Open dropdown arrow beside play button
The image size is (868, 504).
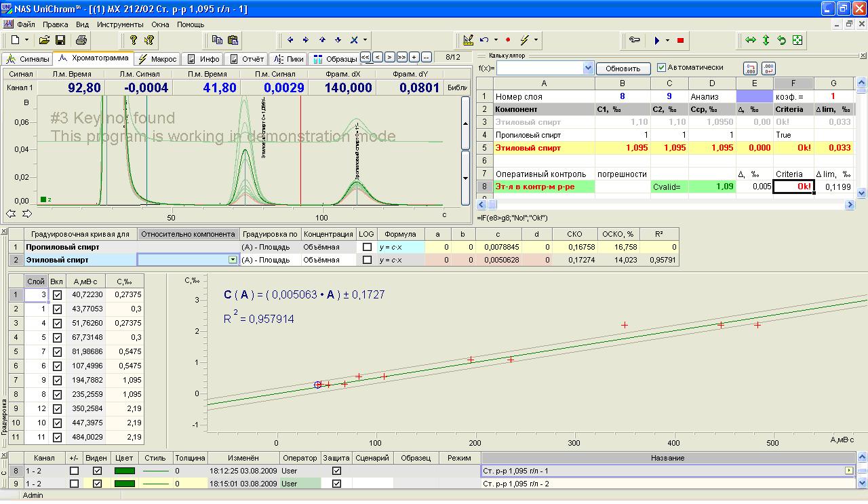(667, 40)
